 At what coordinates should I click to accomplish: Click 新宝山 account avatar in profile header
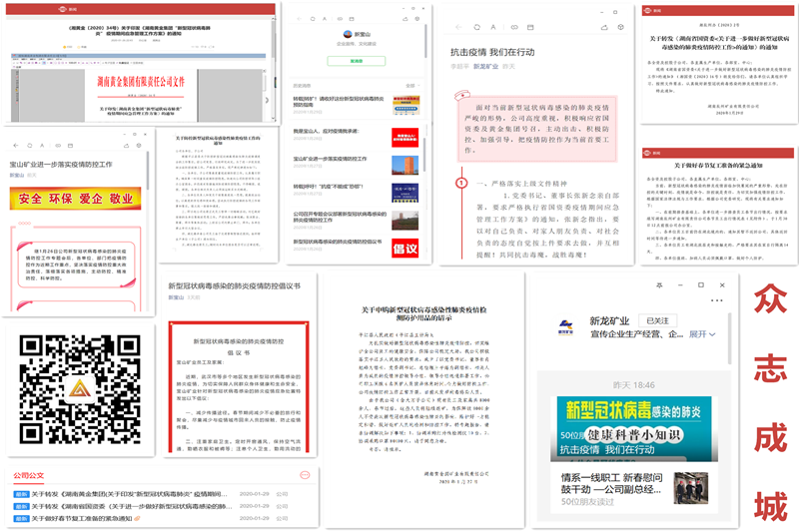tap(348, 34)
